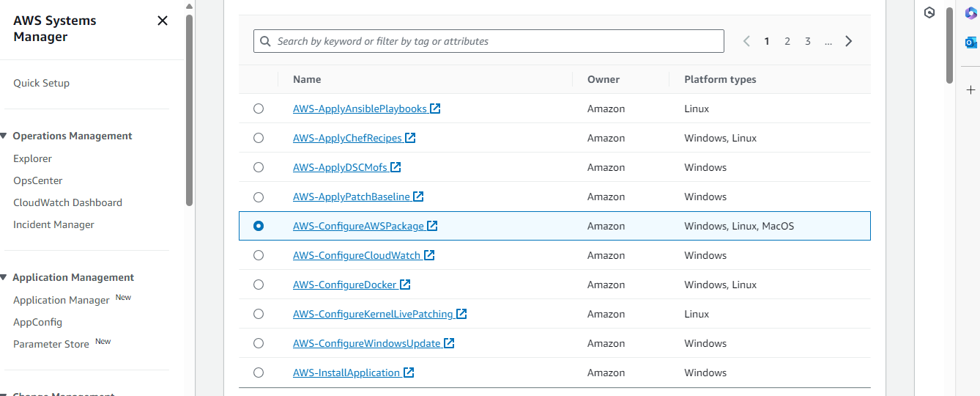Viewport: 980px width, 396px height.
Task: Click the search magnifier icon
Action: (266, 41)
